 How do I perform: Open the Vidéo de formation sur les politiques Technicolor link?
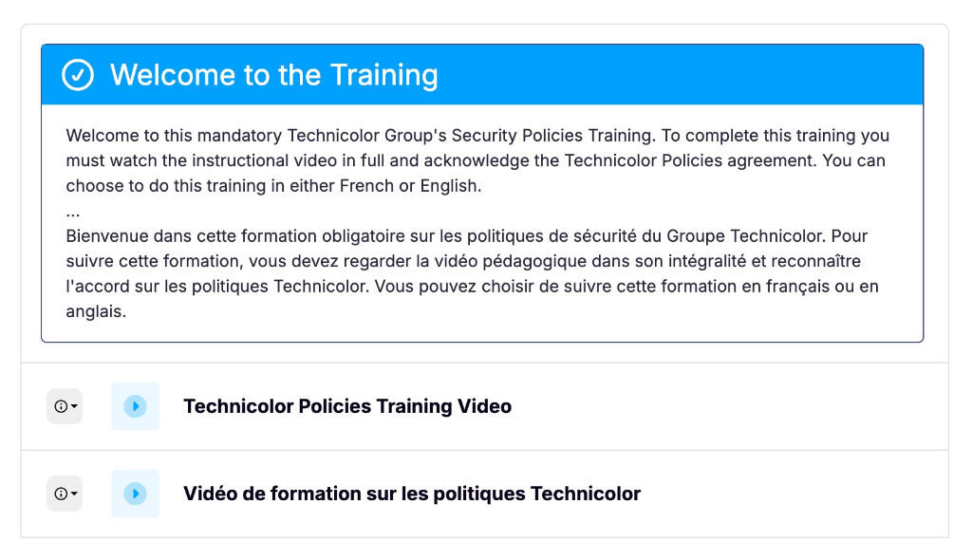pyautogui.click(x=412, y=494)
